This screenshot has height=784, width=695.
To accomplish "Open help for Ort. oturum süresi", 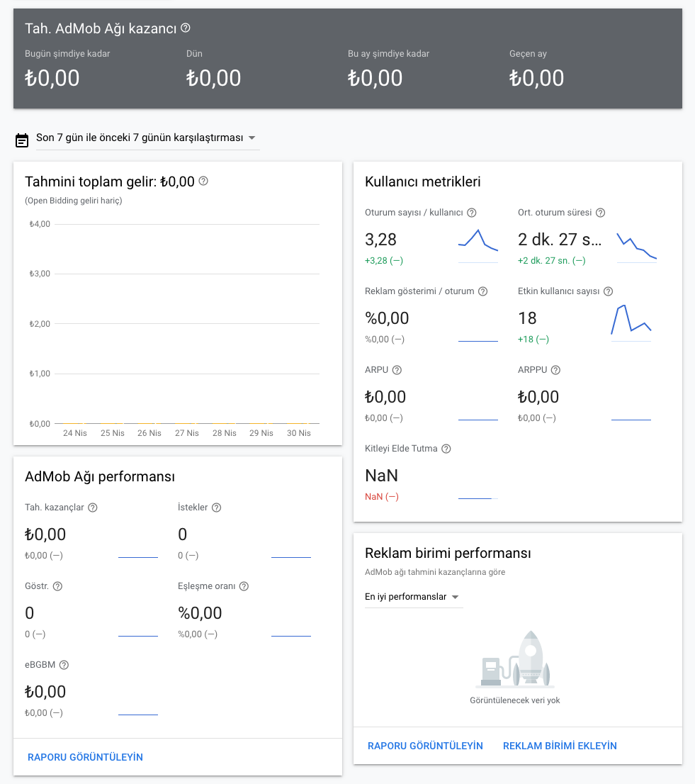I will [x=601, y=213].
